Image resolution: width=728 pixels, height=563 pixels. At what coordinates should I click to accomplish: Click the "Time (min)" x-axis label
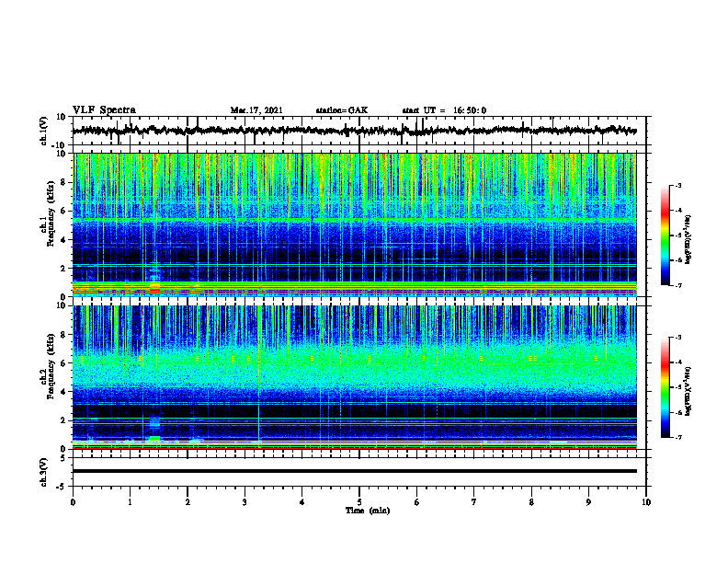[368, 511]
